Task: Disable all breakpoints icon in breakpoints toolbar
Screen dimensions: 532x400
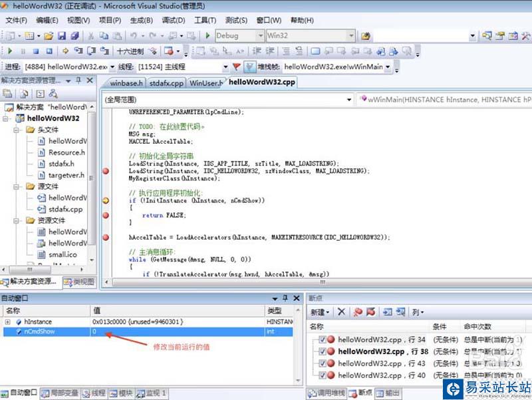Action: tap(371, 311)
